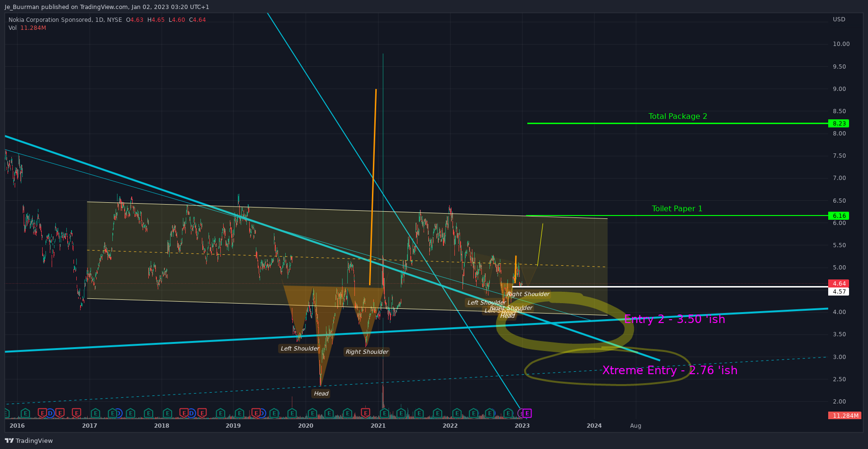Click the 'Left Shoulder' label near early 2020
The height and width of the screenshot is (449, 868).
pyautogui.click(x=299, y=349)
